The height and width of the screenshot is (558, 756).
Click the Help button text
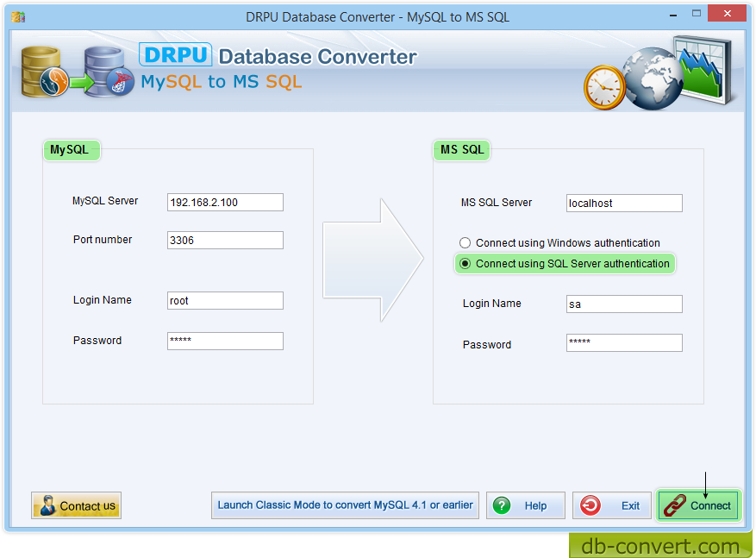click(535, 506)
